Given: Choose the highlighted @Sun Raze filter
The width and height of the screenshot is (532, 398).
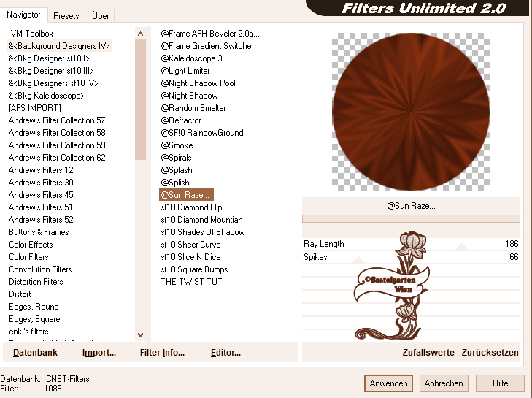Looking at the screenshot, I should [x=186, y=195].
